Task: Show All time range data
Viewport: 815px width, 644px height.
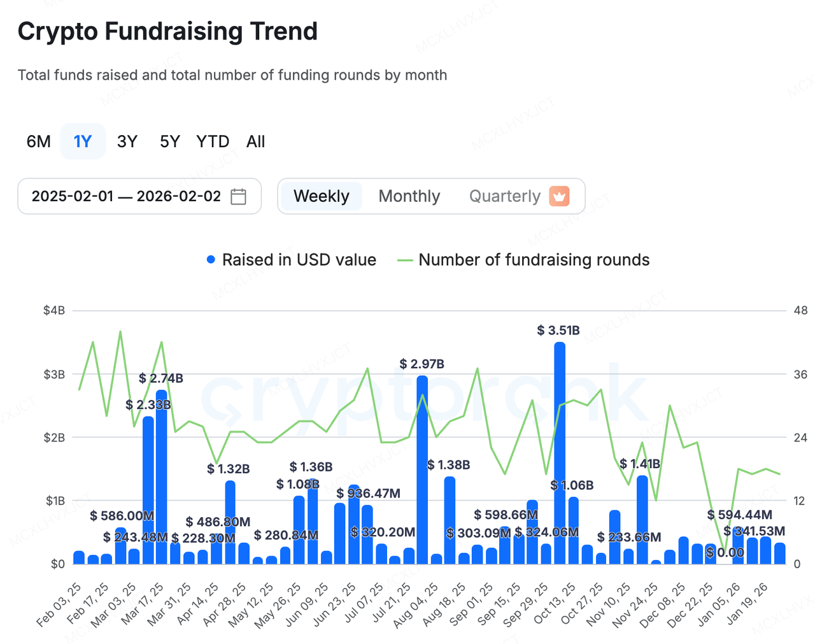Action: (255, 141)
